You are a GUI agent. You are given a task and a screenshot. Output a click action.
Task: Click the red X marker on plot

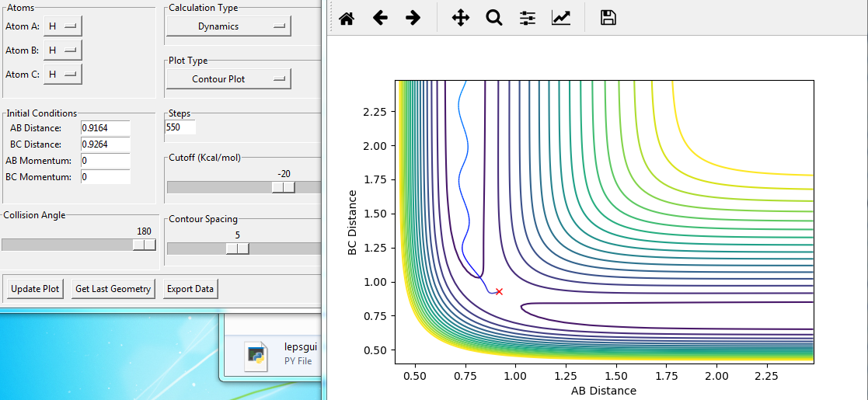499,291
